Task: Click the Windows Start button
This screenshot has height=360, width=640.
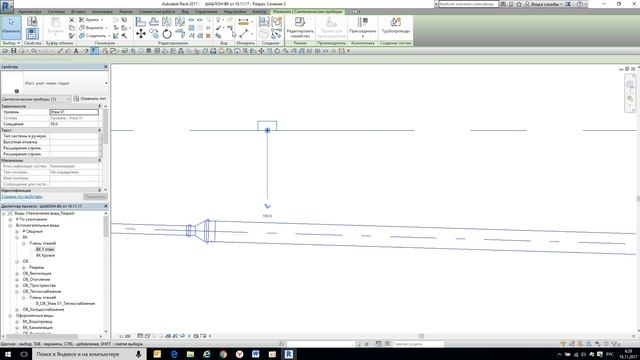Action: coord(8,354)
